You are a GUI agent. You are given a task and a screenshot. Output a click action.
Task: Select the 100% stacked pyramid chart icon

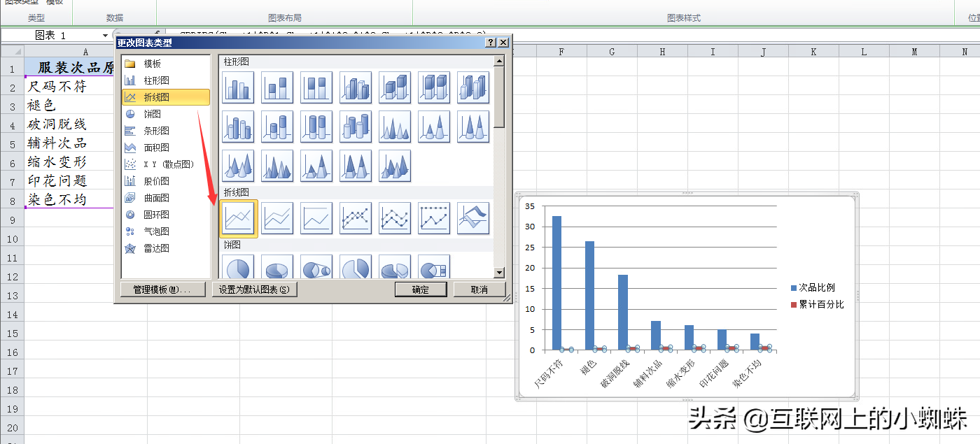pos(356,166)
